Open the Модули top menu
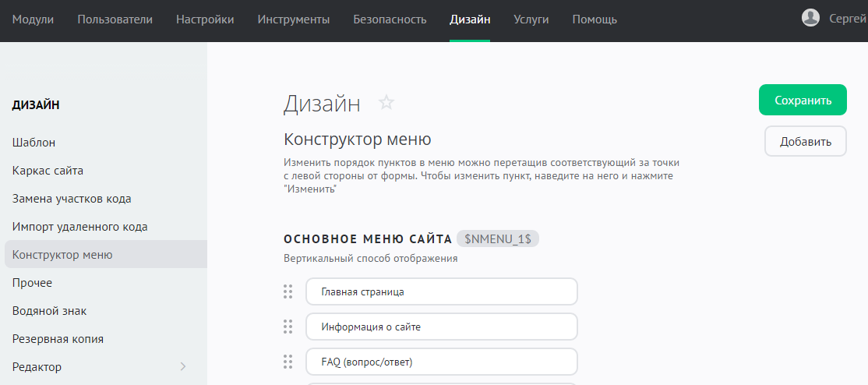This screenshot has height=385, width=868. coord(33,19)
